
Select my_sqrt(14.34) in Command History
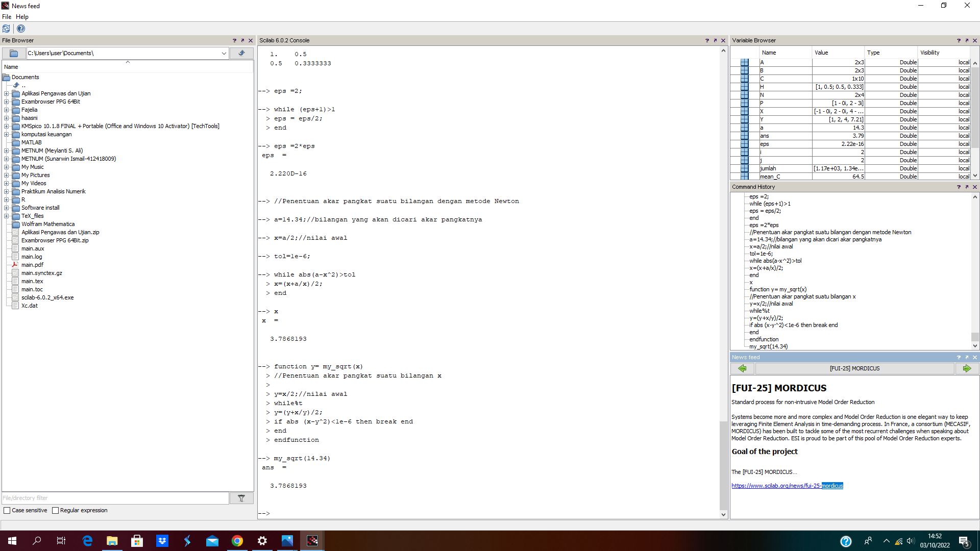tap(768, 346)
